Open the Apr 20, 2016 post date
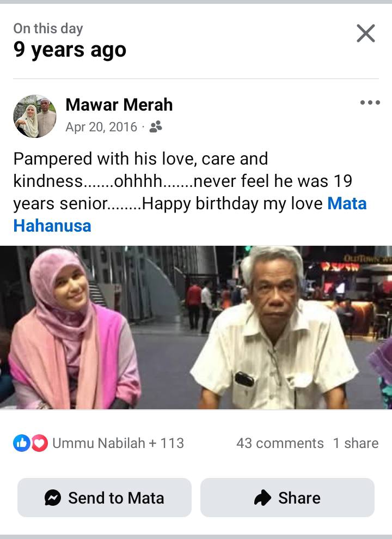Viewport: 392px width, 539px height. (101, 127)
